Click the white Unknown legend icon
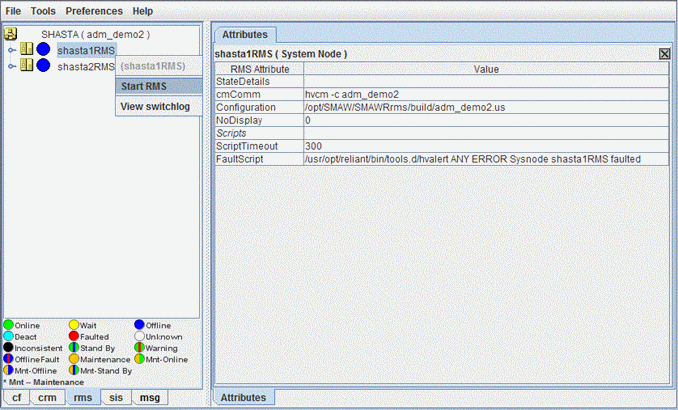The height and width of the screenshot is (410, 678). point(139,336)
